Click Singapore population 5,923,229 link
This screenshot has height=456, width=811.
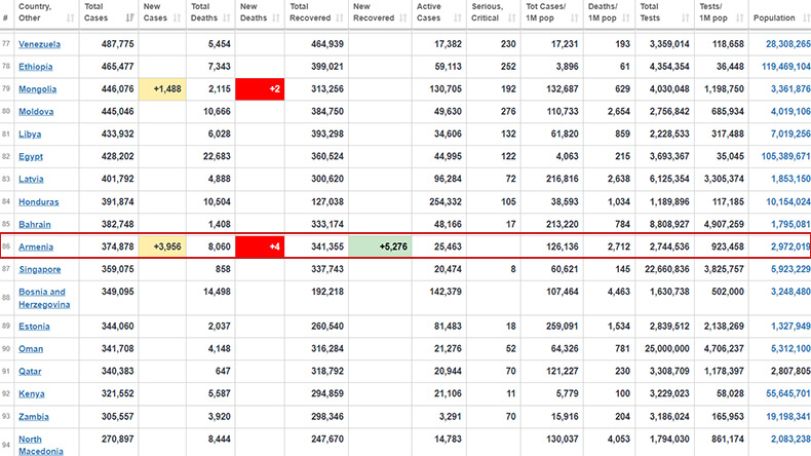tap(790, 269)
